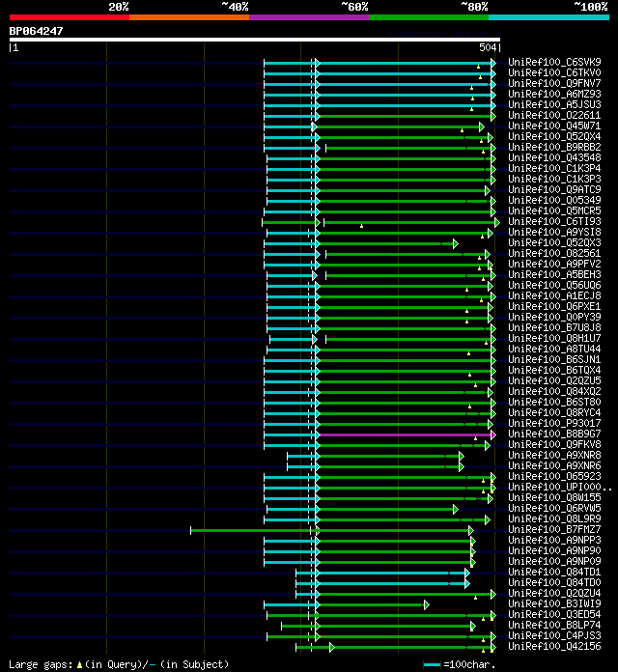Select the UniRef100_Q8H1U7 label
This screenshot has width=618, height=672.
554,338
